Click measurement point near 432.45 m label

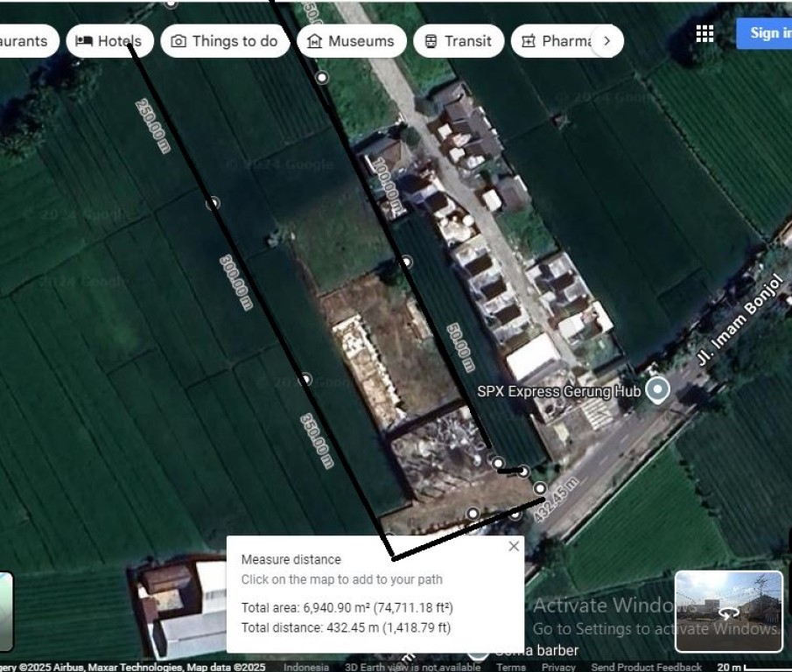[x=540, y=488]
